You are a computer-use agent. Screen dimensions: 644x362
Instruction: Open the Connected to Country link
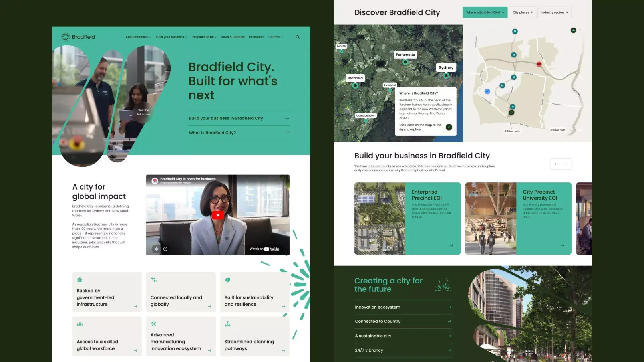(x=403, y=321)
